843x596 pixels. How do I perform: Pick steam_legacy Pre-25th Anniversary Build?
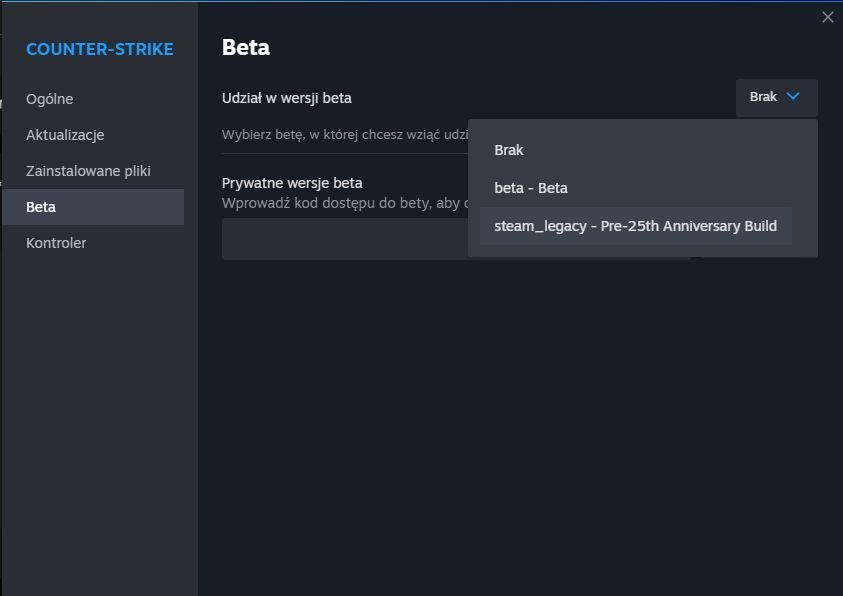click(635, 226)
